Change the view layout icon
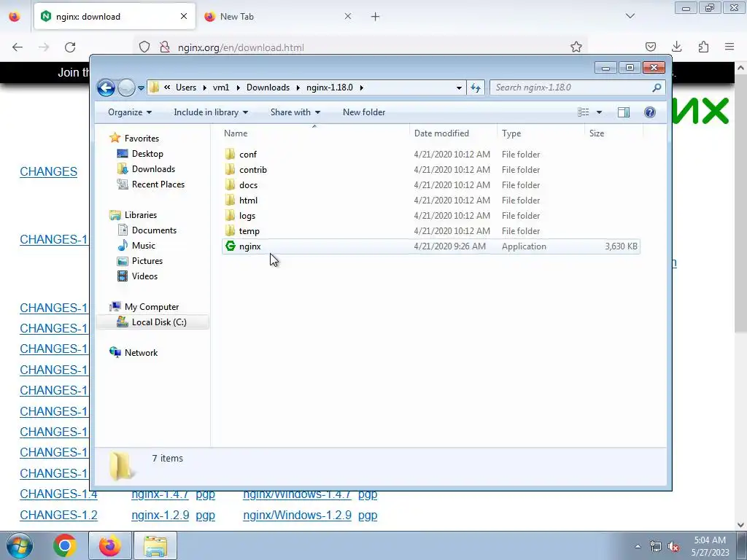This screenshot has height=560, width=747. click(583, 112)
